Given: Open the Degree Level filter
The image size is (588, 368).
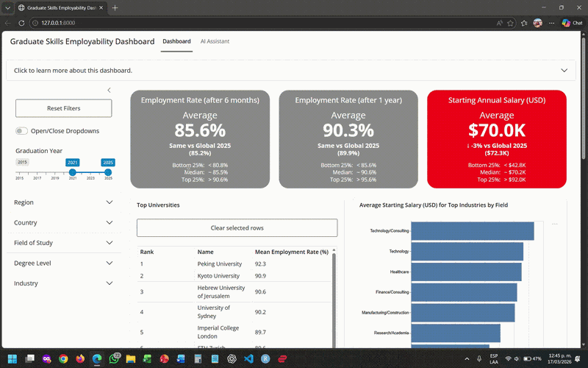Looking at the screenshot, I should tap(109, 263).
